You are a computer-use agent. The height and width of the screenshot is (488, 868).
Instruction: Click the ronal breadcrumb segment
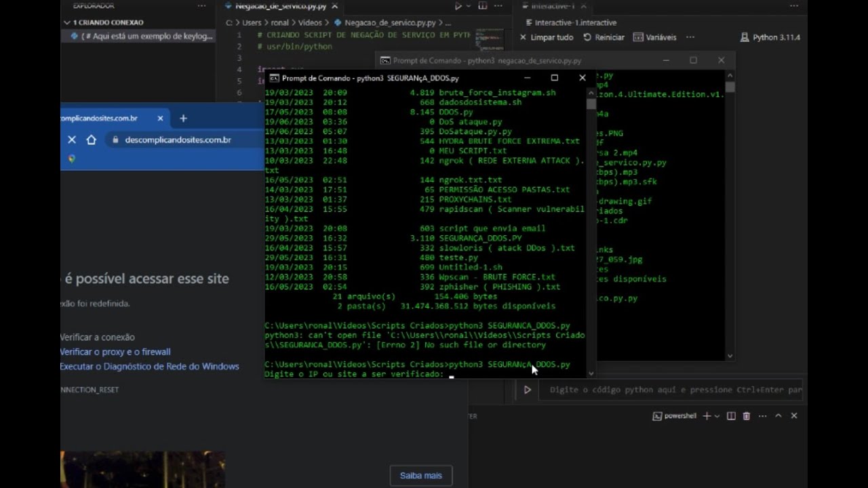click(279, 23)
